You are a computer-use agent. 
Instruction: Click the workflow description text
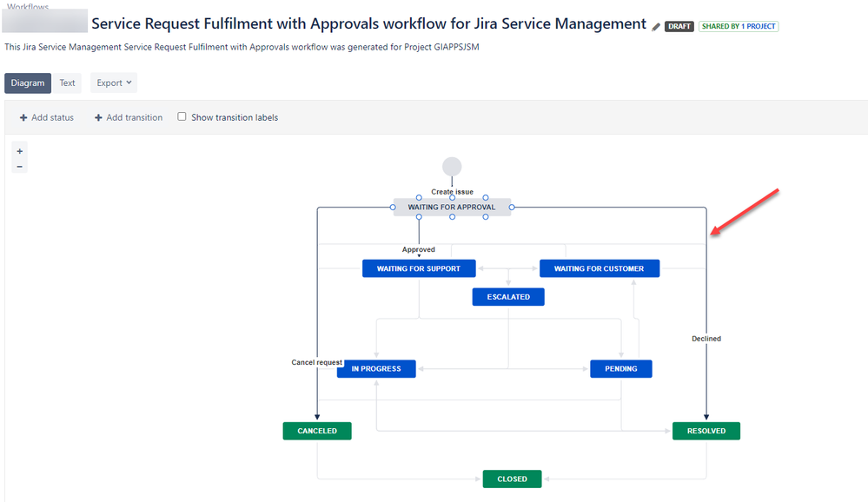(x=242, y=47)
